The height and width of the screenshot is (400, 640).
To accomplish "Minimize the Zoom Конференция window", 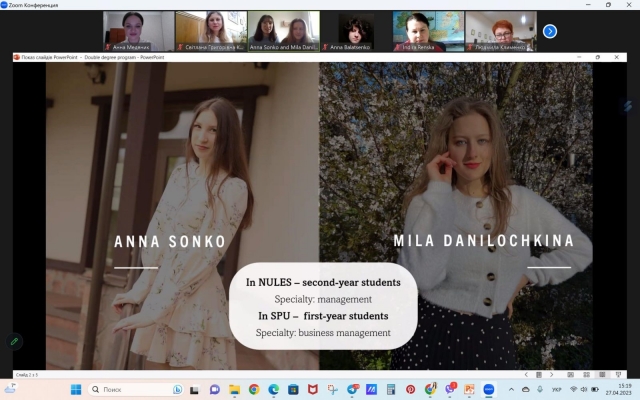I will pyautogui.click(x=588, y=5).
